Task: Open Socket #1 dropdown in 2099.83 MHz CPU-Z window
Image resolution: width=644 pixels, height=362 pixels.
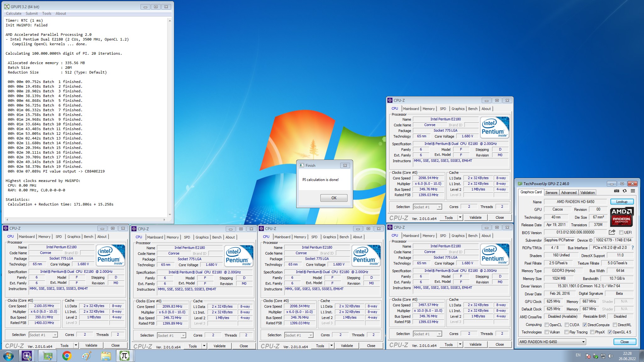Action: [x=171, y=336]
